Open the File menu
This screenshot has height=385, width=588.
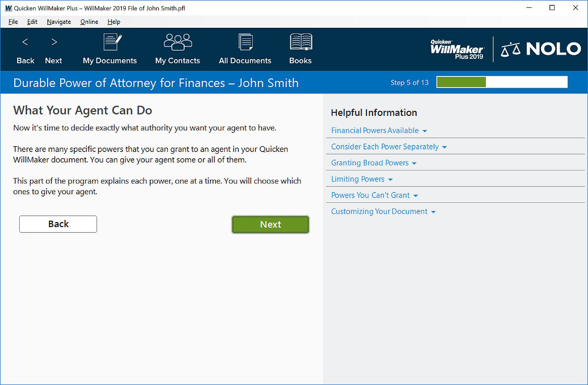[x=13, y=22]
